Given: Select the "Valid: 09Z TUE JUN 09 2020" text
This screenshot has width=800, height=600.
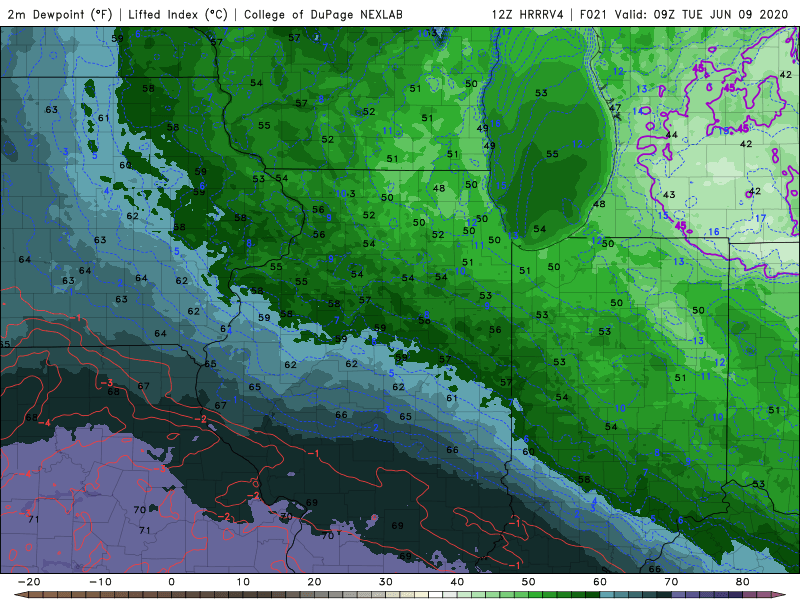Looking at the screenshot, I should tap(702, 14).
